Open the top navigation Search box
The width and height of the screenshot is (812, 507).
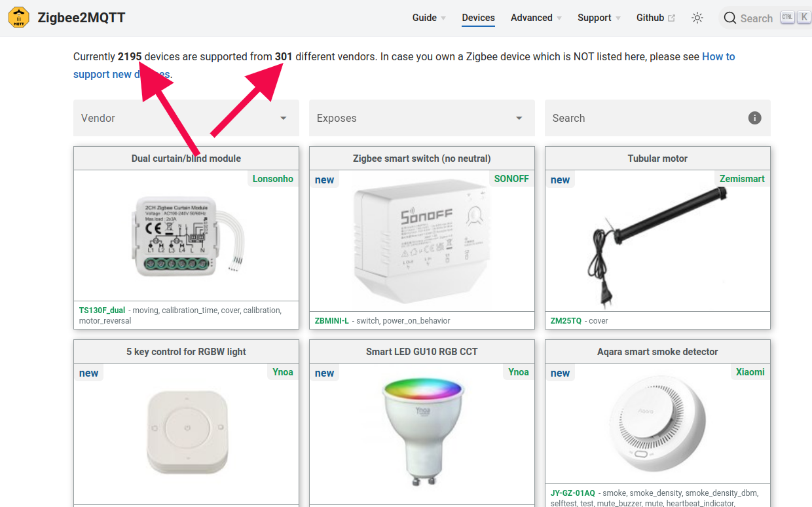(x=765, y=18)
